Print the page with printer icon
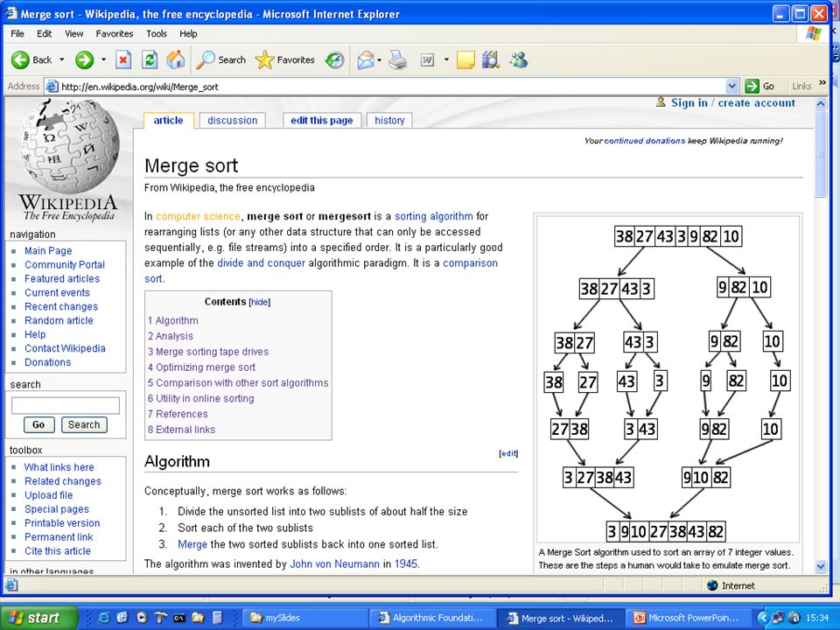The height and width of the screenshot is (630, 840). point(397,60)
